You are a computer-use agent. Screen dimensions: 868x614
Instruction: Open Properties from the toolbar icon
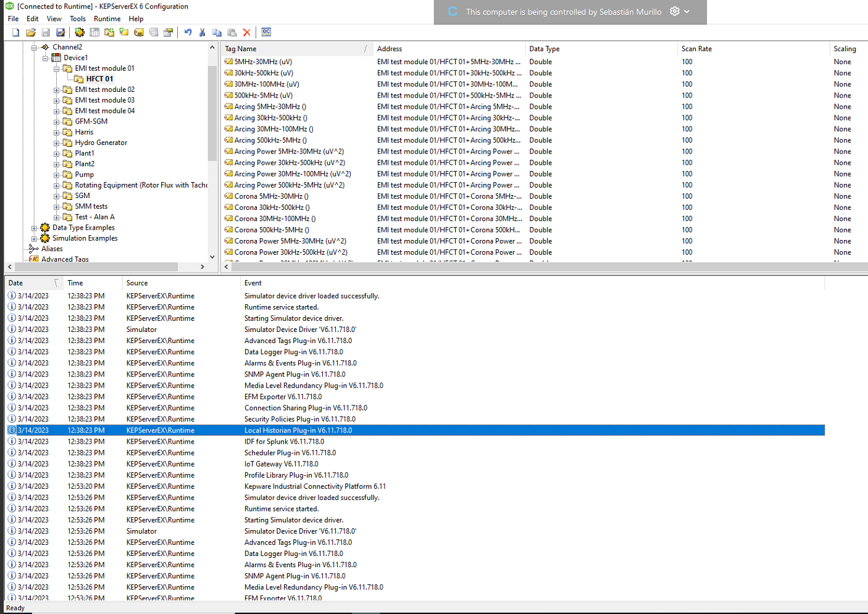point(169,32)
